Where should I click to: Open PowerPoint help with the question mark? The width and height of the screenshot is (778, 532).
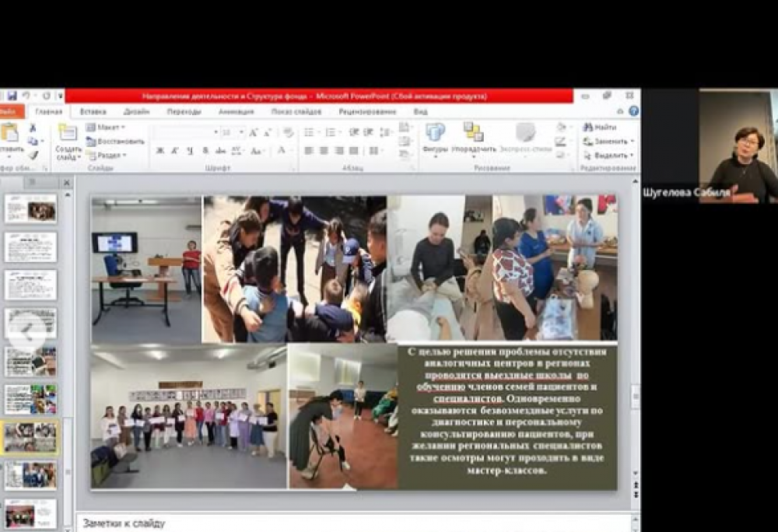pyautogui.click(x=633, y=111)
